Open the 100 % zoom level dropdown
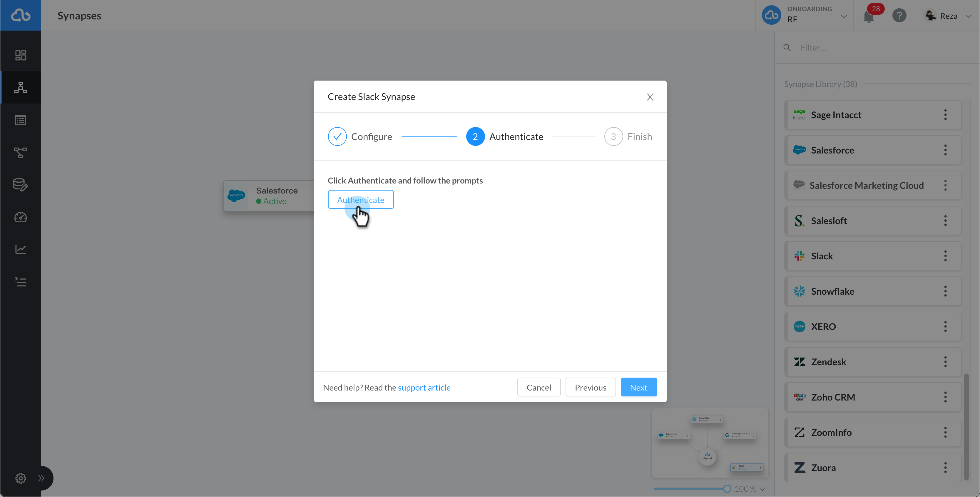The height and width of the screenshot is (497, 980). click(750, 489)
